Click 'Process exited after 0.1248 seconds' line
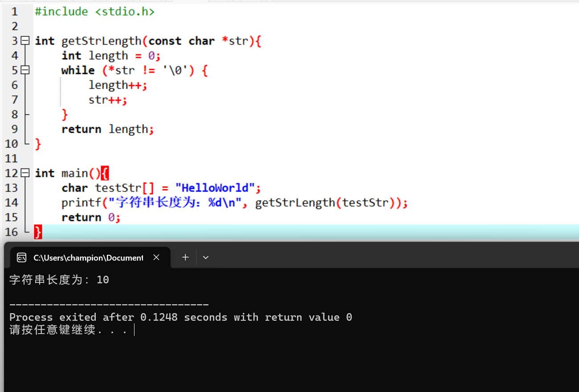The width and height of the screenshot is (579, 392). 181,317
